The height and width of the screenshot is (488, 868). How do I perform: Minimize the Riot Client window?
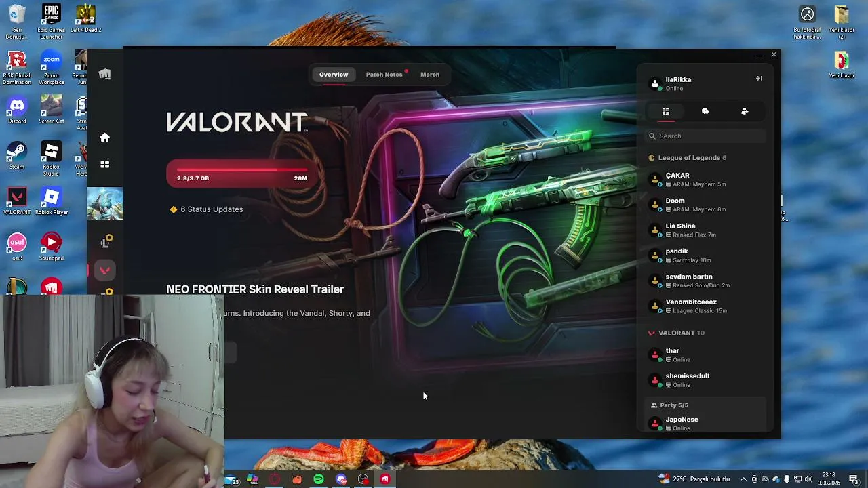pyautogui.click(x=759, y=55)
